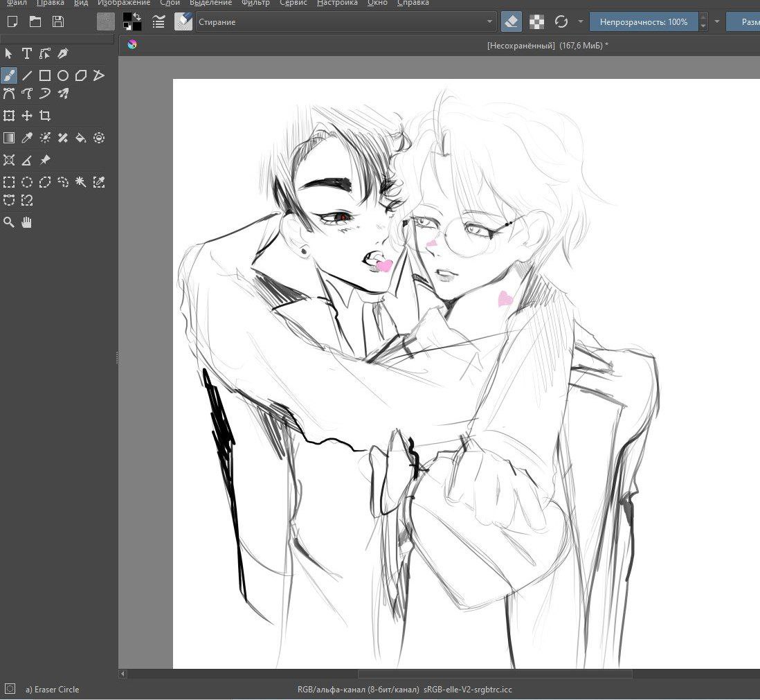Swap foreground and background colors
The image size is (760, 700).
click(138, 17)
